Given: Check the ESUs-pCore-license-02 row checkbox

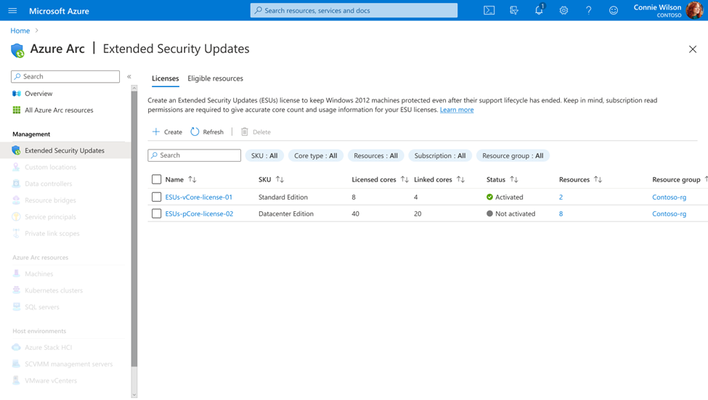Looking at the screenshot, I should click(156, 214).
